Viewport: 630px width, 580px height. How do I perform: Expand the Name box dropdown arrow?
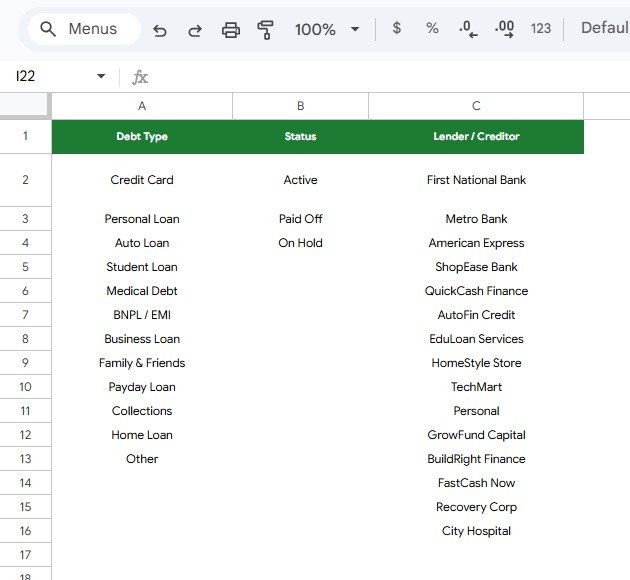(x=101, y=76)
